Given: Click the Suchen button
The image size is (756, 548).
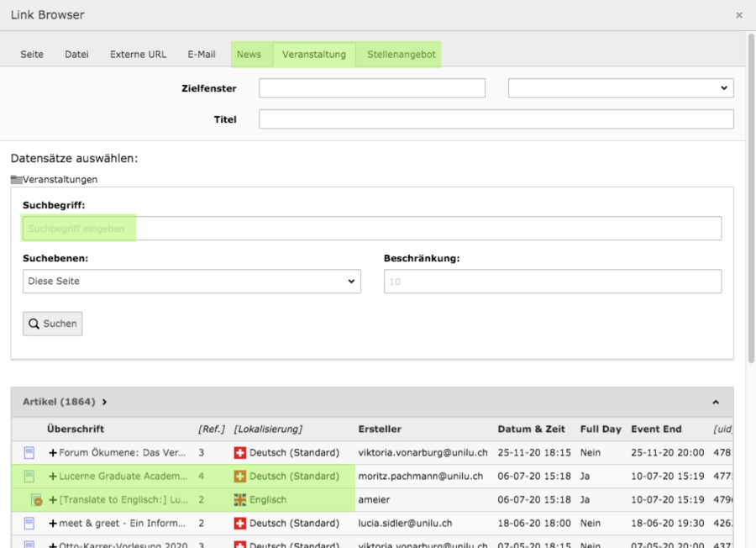Looking at the screenshot, I should tap(53, 324).
